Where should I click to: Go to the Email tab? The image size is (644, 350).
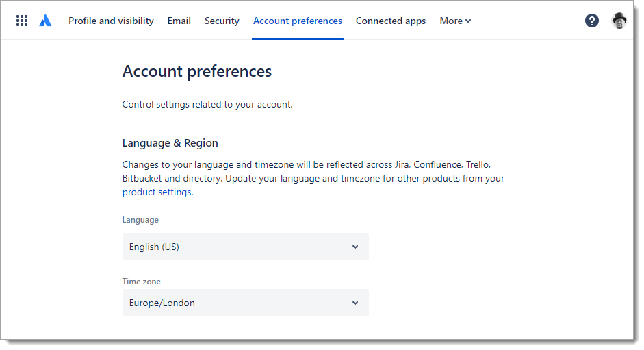pos(179,21)
